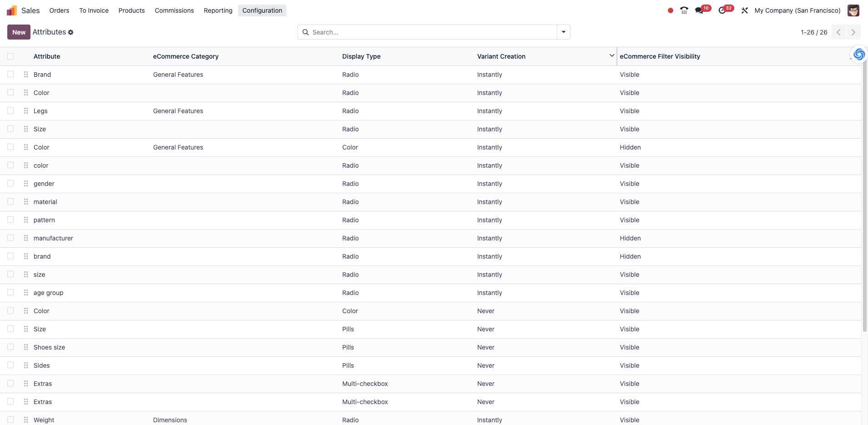Screen dimensions: 868x425
Task: Click into the Search input field
Action: (x=432, y=32)
